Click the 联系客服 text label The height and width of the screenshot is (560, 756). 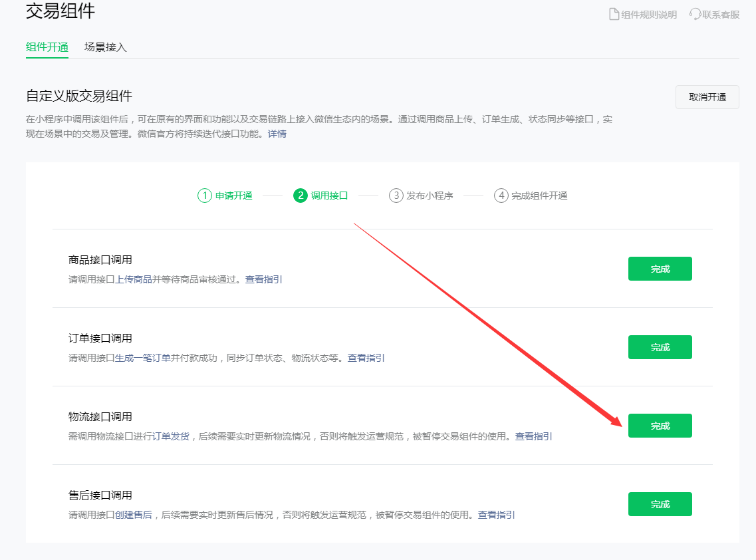pyautogui.click(x=721, y=15)
